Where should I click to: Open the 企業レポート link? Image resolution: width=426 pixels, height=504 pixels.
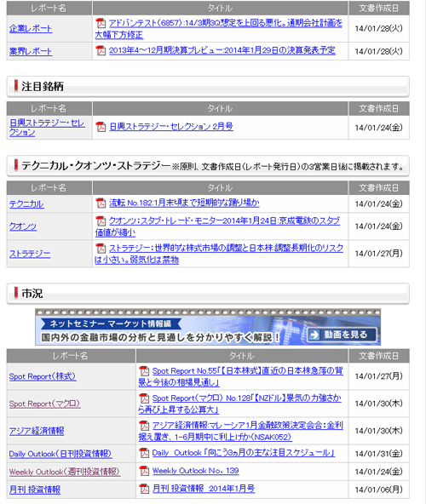(x=31, y=29)
